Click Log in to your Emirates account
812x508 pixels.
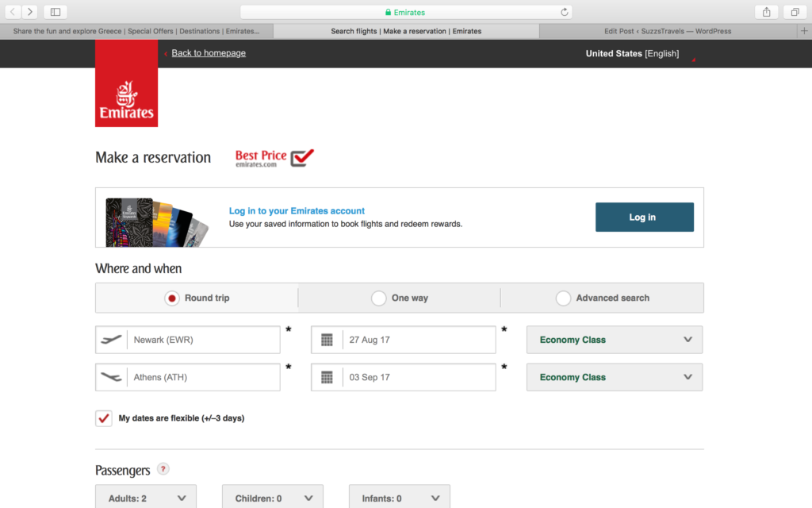click(x=297, y=211)
